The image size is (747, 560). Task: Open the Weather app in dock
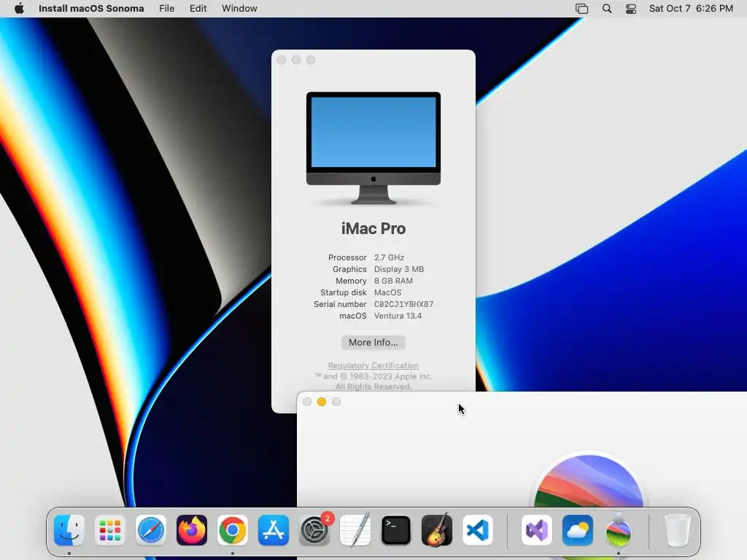(x=578, y=530)
